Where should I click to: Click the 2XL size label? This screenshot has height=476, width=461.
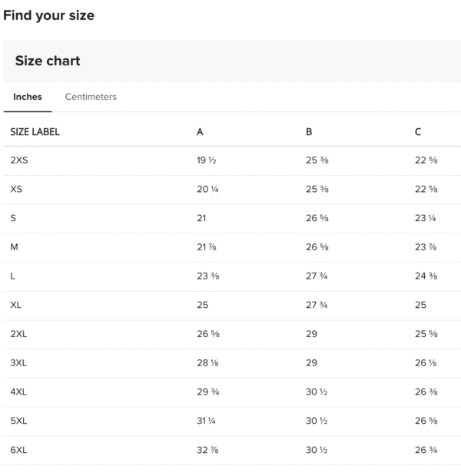[x=18, y=334]
